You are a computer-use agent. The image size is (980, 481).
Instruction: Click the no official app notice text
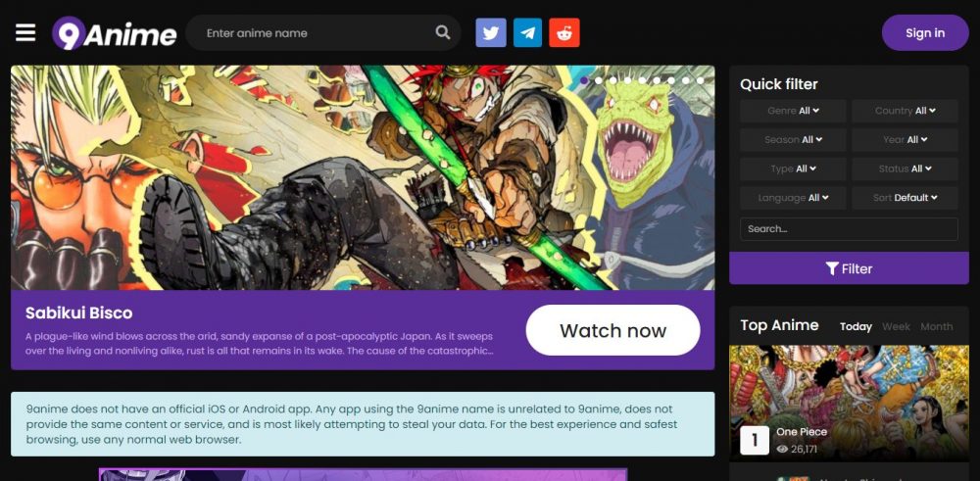click(351, 424)
